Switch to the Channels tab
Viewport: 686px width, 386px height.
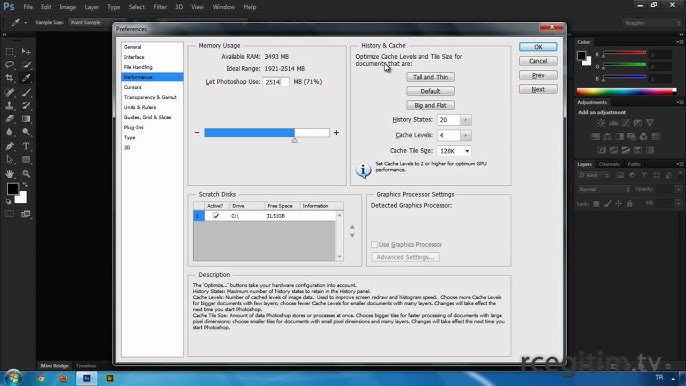[609, 164]
